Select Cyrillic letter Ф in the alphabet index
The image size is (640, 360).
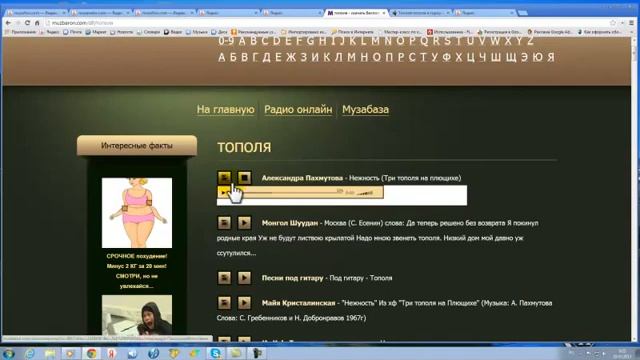(x=447, y=57)
